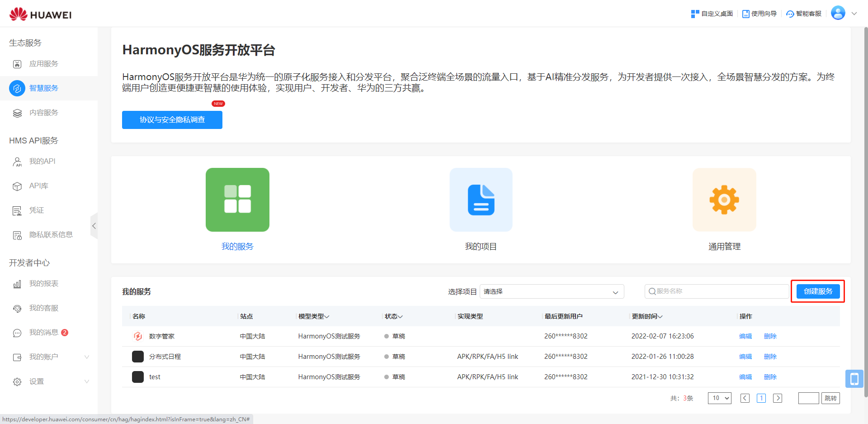
Task: Click 通用管理 label under orange tile
Action: pyautogui.click(x=724, y=247)
